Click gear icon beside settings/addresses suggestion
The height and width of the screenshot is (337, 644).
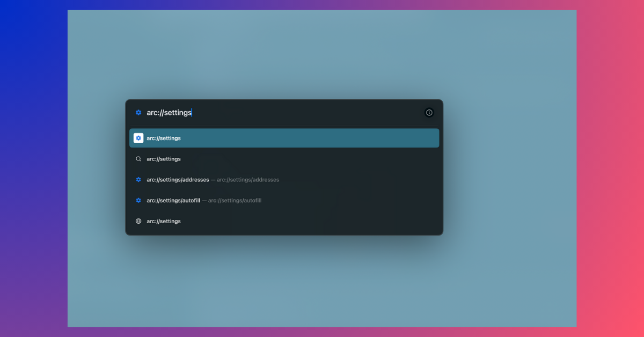(x=138, y=180)
